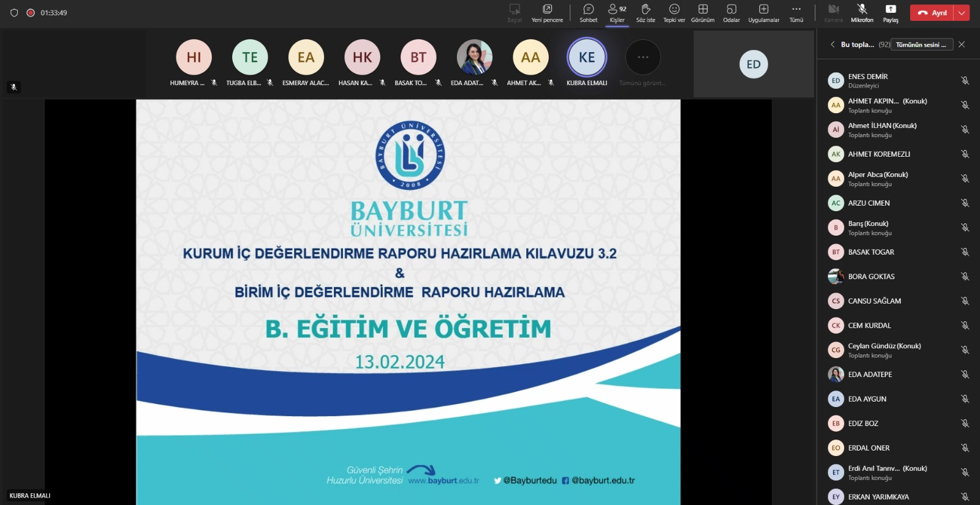Click EDIZ BOZ's muted mic icon
Image resolution: width=980 pixels, height=505 pixels.
(965, 424)
